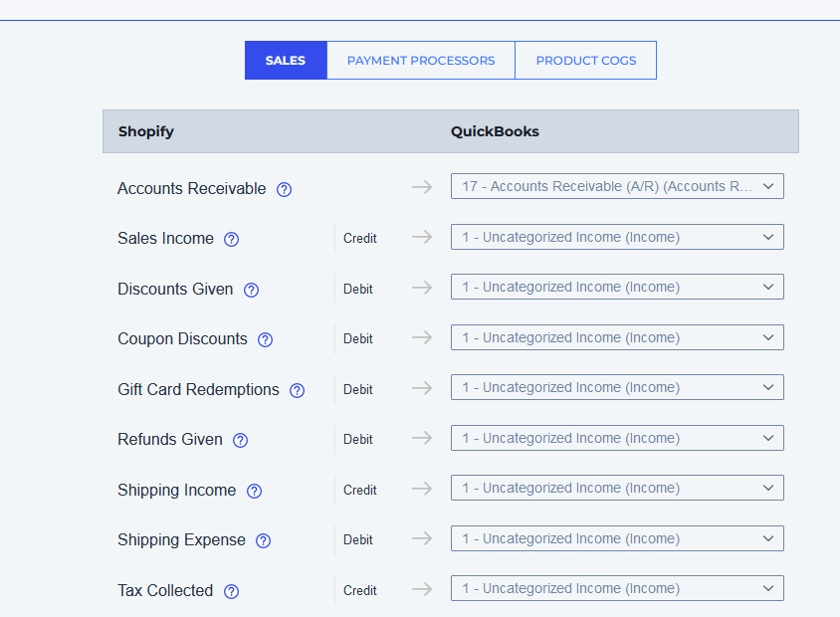Click the Gift Card Redemptions row label
The height and width of the screenshot is (617, 840).
coord(198,389)
